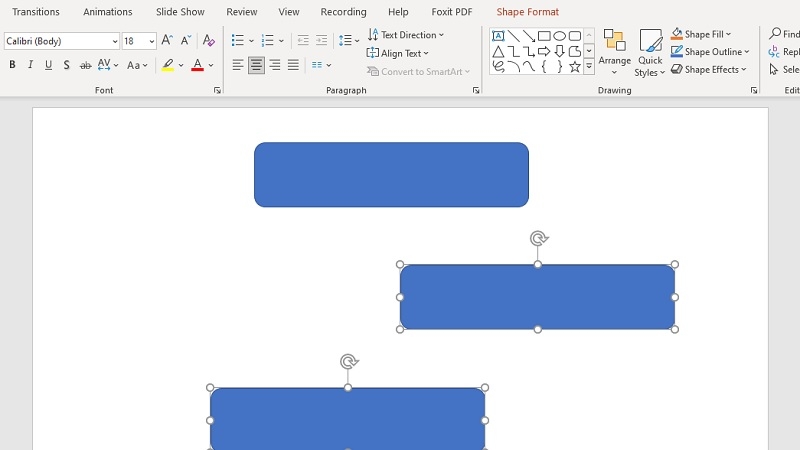Decrease list indent level
The image size is (800, 450).
coord(303,40)
